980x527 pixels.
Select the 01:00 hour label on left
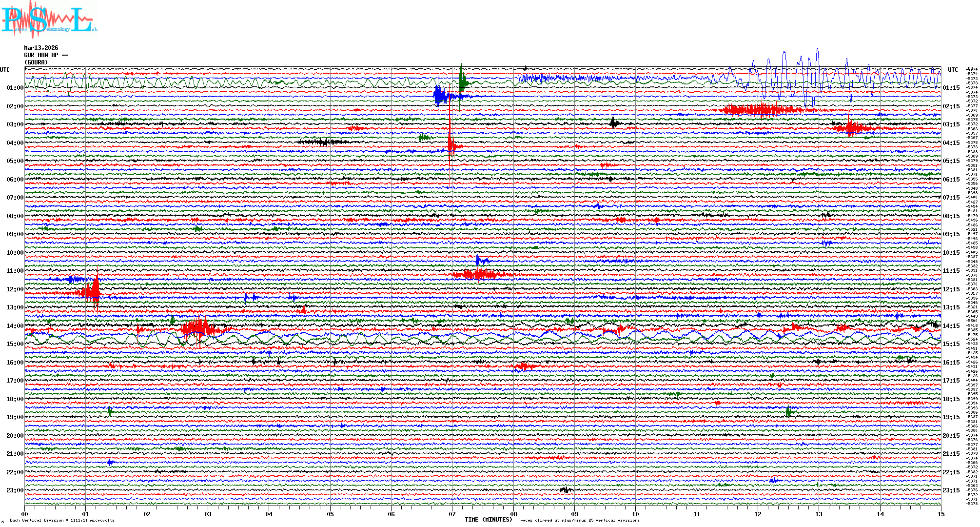pyautogui.click(x=15, y=88)
